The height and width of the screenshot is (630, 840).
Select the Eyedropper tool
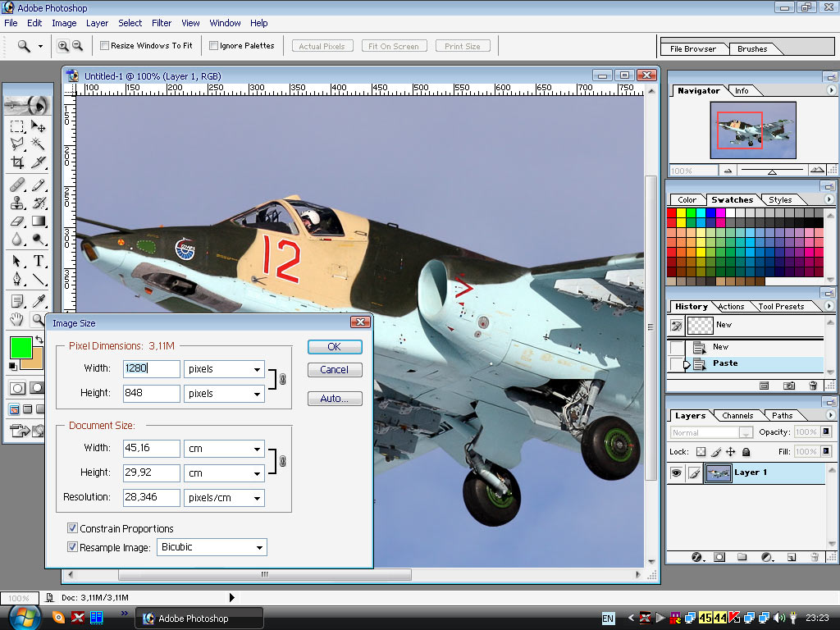[x=38, y=301]
